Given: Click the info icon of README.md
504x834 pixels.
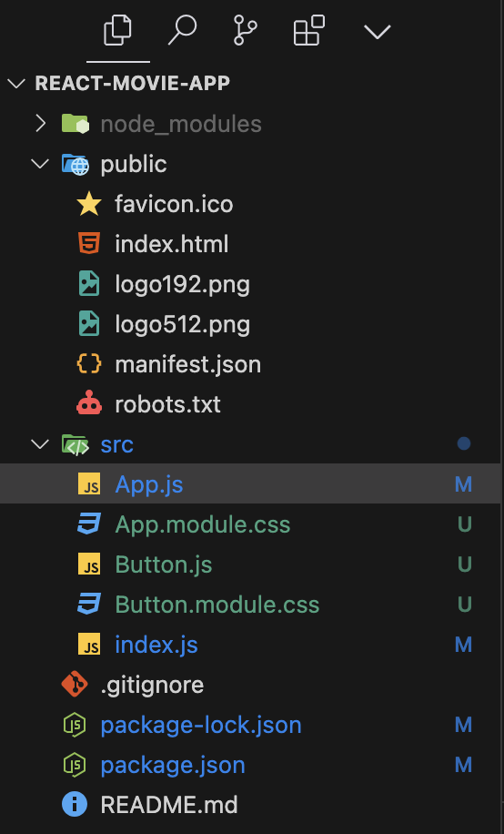Looking at the screenshot, I should tap(75, 805).
